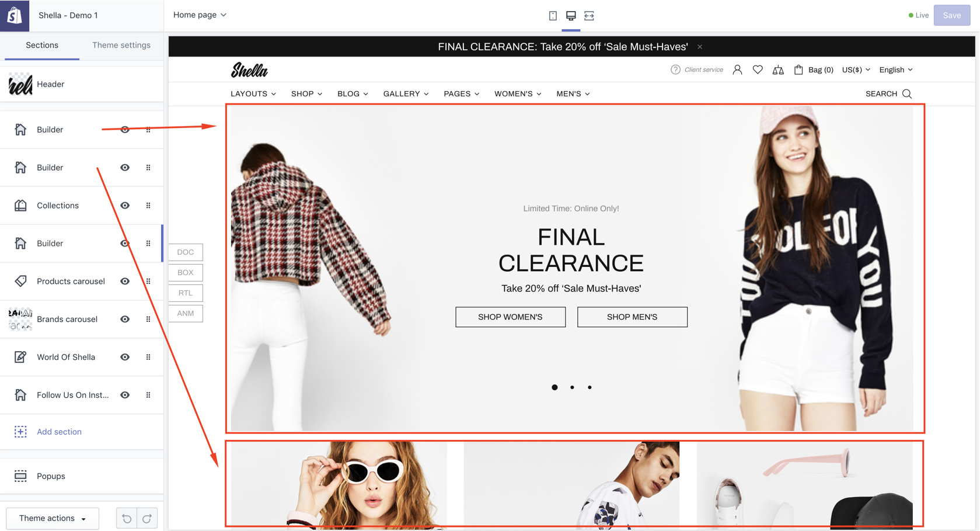Select fullscreen preview icon

click(589, 16)
